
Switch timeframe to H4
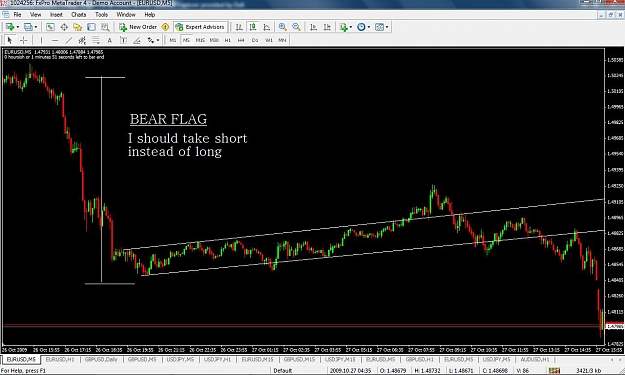241,40
